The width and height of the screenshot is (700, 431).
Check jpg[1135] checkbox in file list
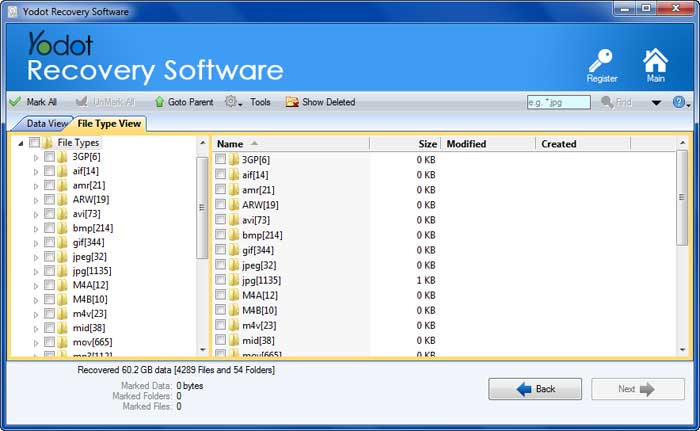(221, 280)
